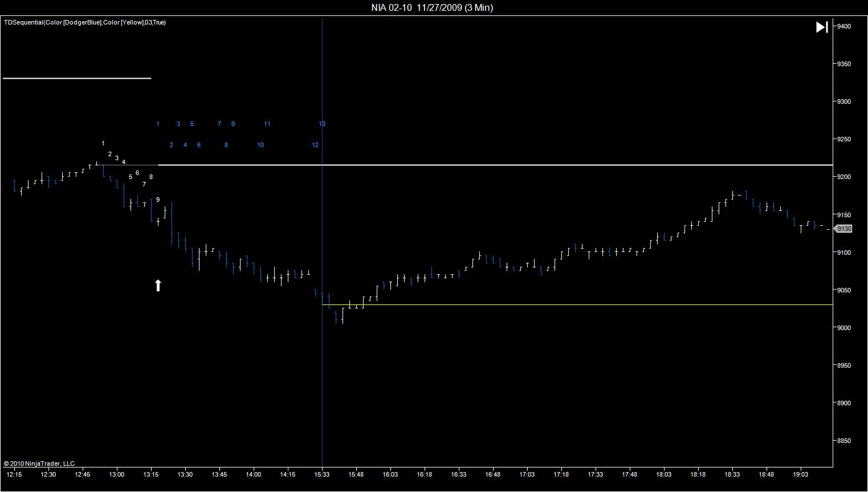Screen dimensions: 868x492
Task: Select the short white line near 9330
Action: click(x=77, y=78)
